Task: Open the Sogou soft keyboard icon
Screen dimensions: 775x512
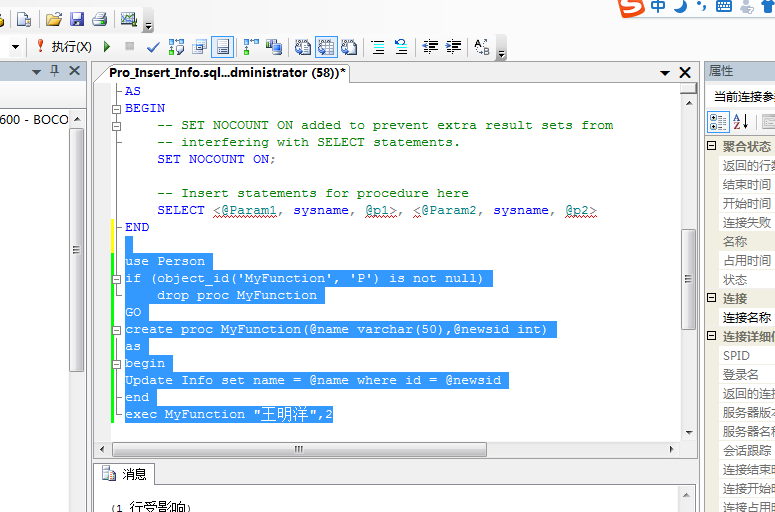Action: point(724,6)
